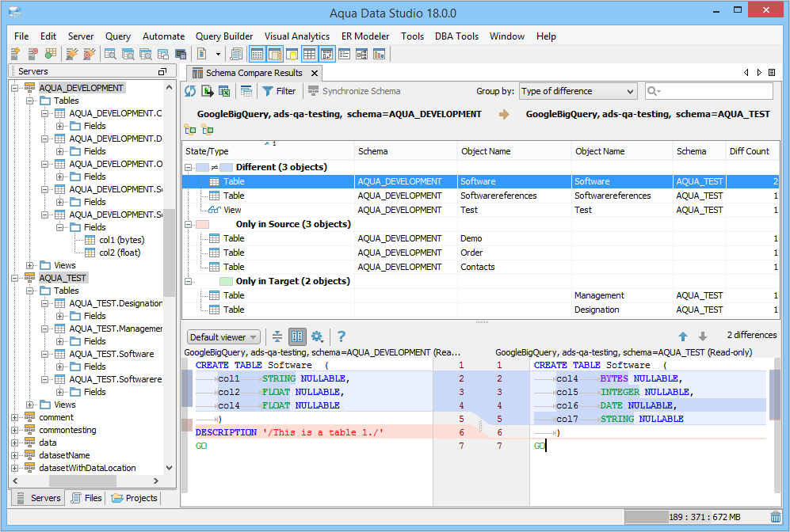Toggle the second highlighted panel layout button

point(275,54)
